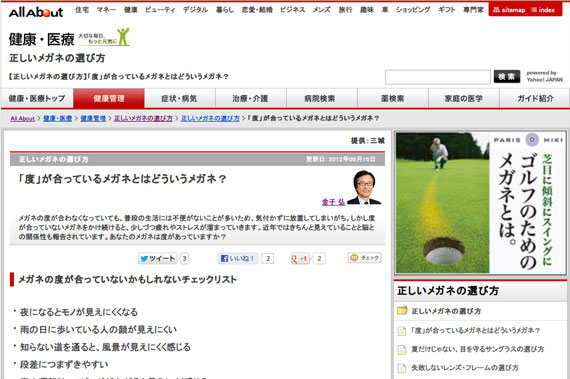
Task: Open the デジタル top menu
Action: [x=195, y=10]
